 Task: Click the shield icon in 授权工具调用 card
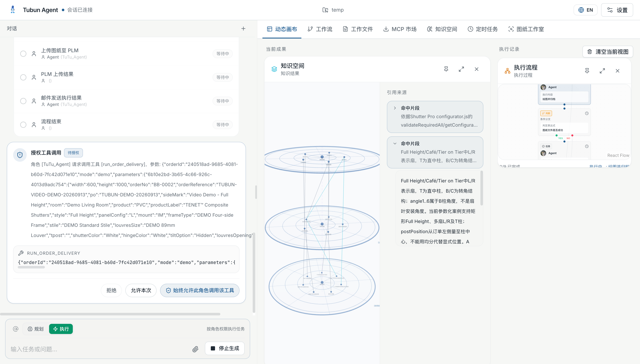[20, 155]
